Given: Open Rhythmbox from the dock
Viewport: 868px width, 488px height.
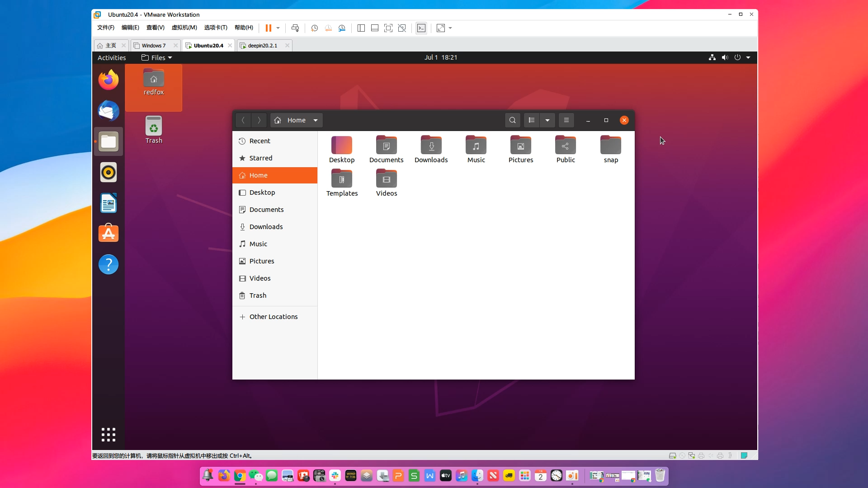Looking at the screenshot, I should click(108, 173).
